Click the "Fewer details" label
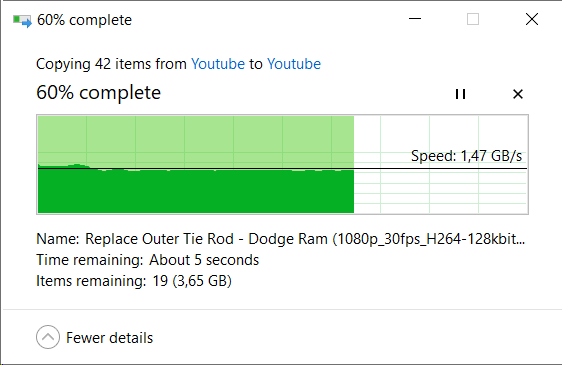Screen dimensions: 562x365 tap(110, 338)
